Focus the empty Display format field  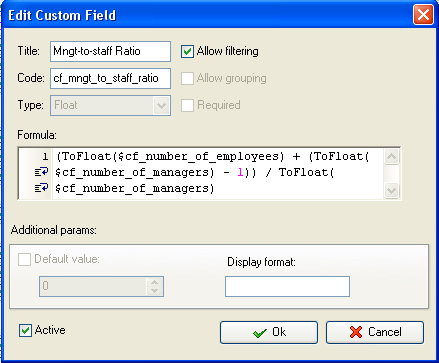tap(287, 286)
